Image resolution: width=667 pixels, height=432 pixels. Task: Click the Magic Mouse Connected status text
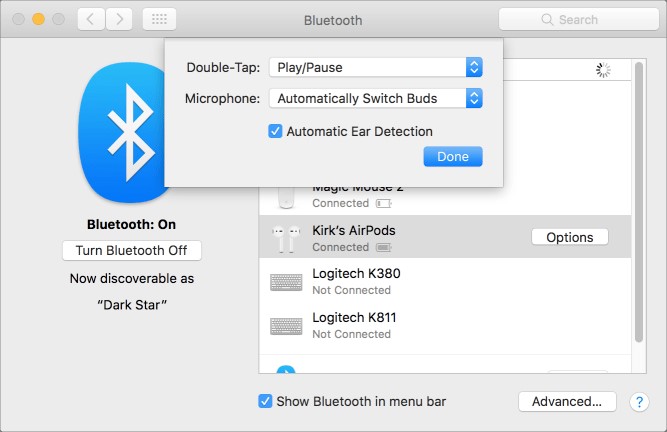[x=340, y=203]
